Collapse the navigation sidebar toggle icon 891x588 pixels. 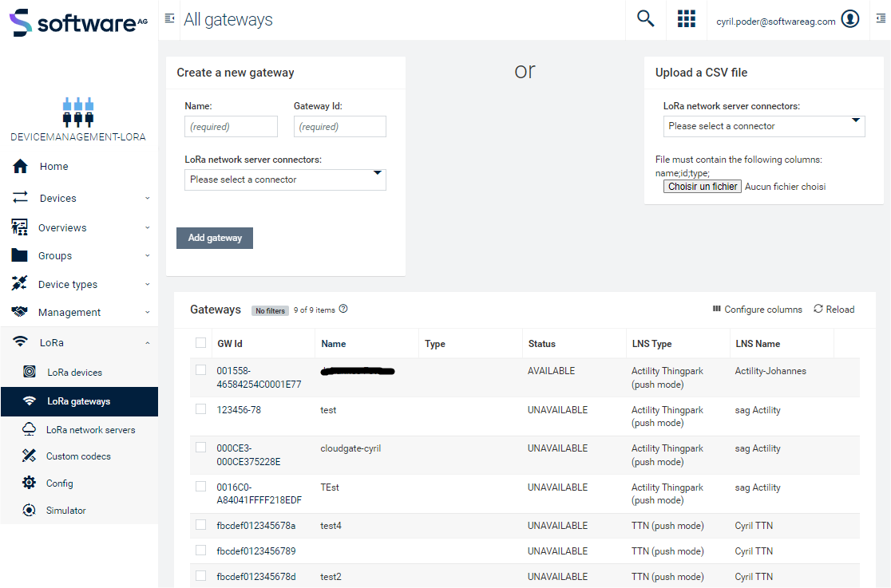(x=169, y=19)
